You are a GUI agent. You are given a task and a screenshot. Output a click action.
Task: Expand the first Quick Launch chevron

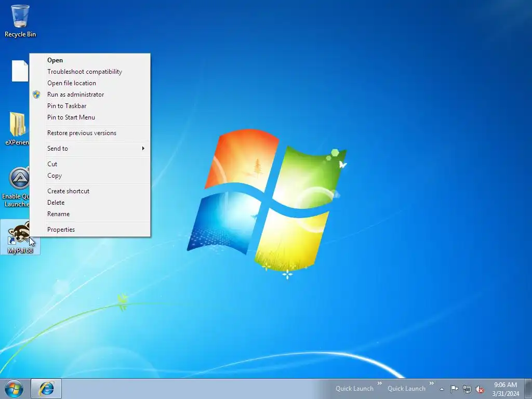379,383
